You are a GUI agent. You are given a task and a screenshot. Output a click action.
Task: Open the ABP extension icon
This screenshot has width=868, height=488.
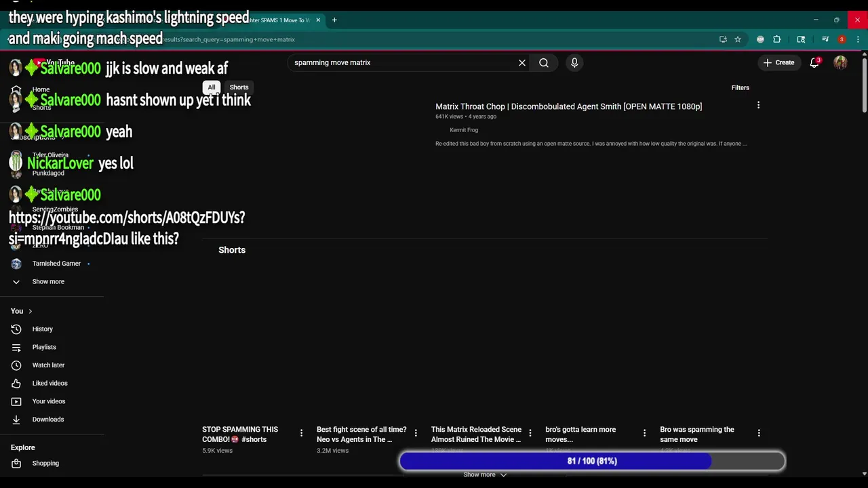tap(760, 39)
